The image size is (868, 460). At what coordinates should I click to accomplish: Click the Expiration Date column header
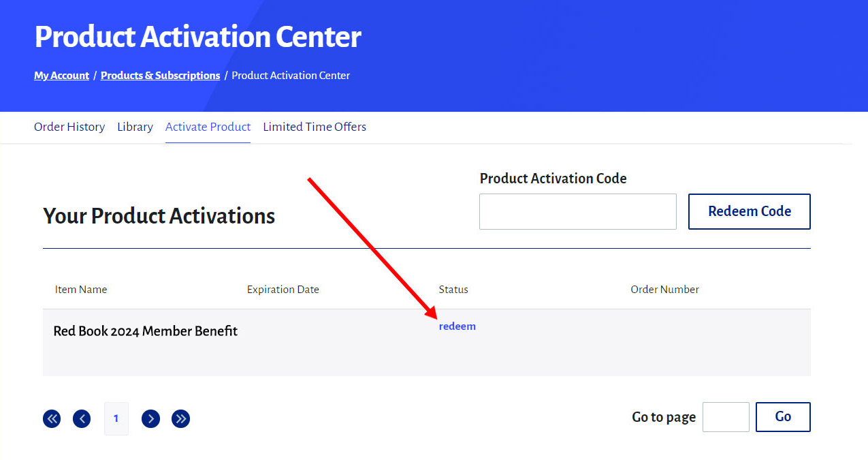pos(283,290)
